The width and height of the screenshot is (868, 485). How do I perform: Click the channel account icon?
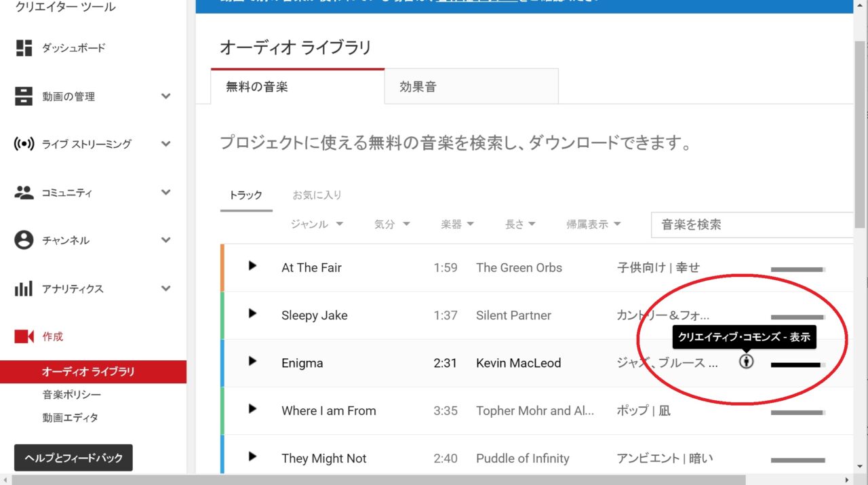[x=24, y=240]
